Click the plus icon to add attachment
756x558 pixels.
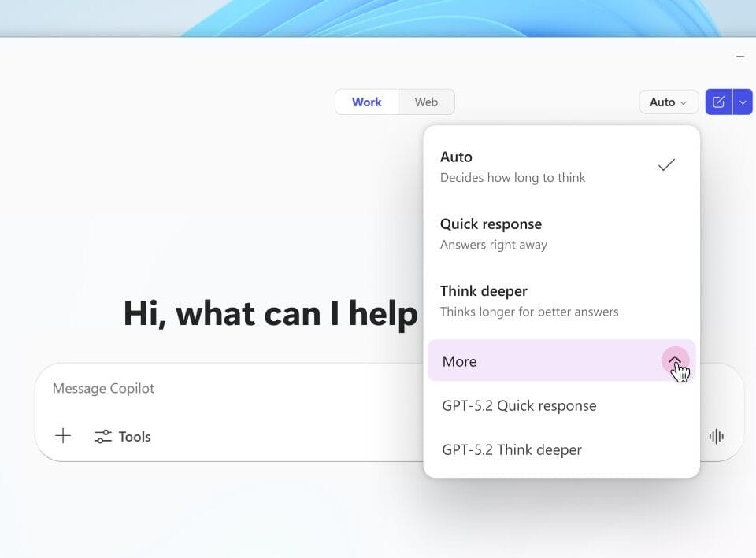[63, 436]
